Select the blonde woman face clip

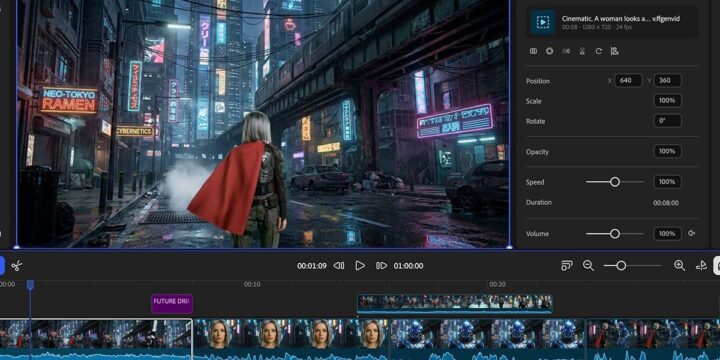(291, 339)
